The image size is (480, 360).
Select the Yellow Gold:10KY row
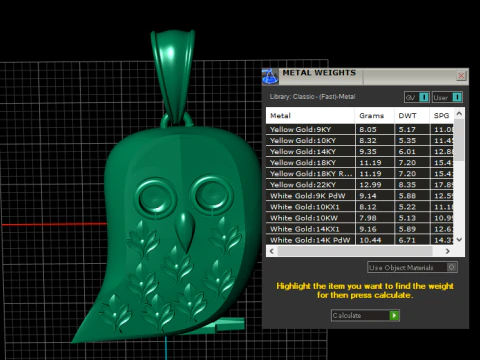pyautogui.click(x=360, y=140)
